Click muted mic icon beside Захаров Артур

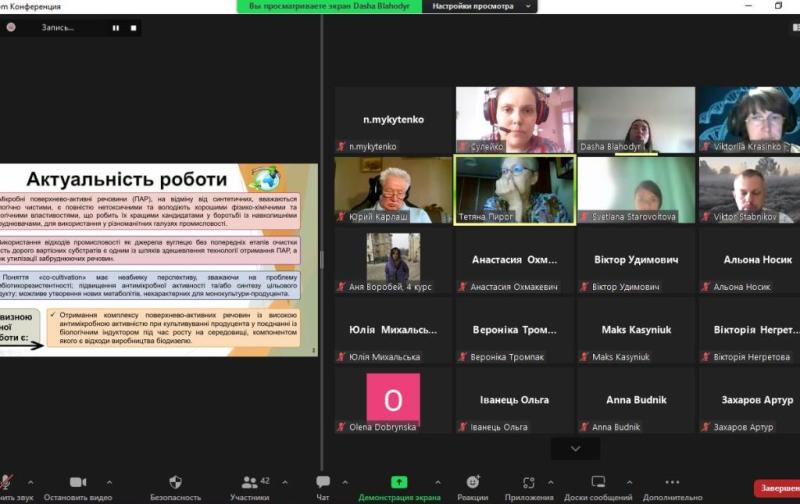coord(706,427)
